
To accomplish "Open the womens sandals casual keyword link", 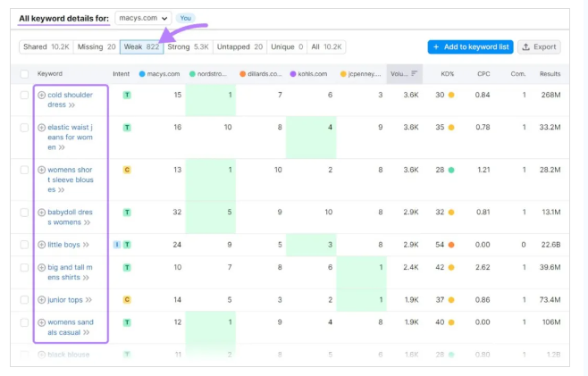I will (x=70, y=327).
